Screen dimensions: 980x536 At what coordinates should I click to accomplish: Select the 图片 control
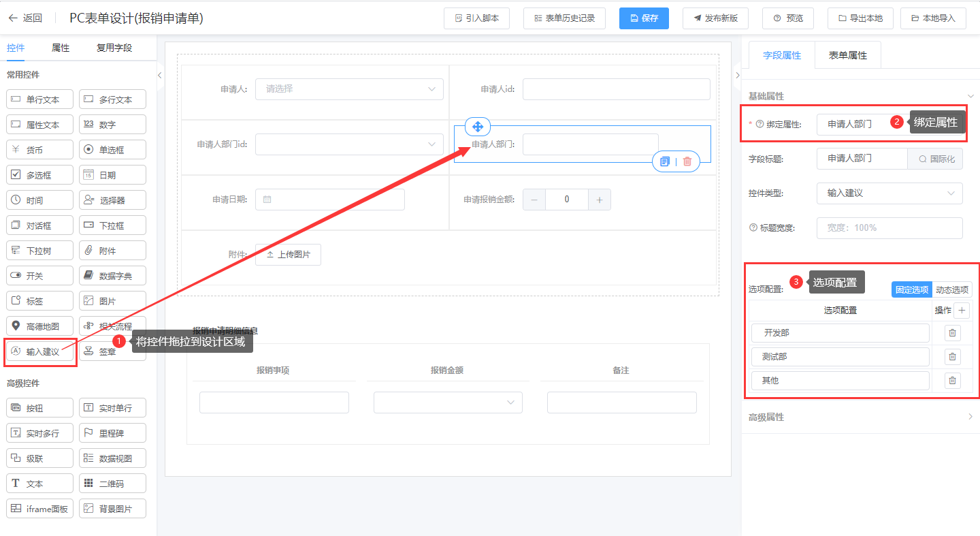[x=112, y=301]
